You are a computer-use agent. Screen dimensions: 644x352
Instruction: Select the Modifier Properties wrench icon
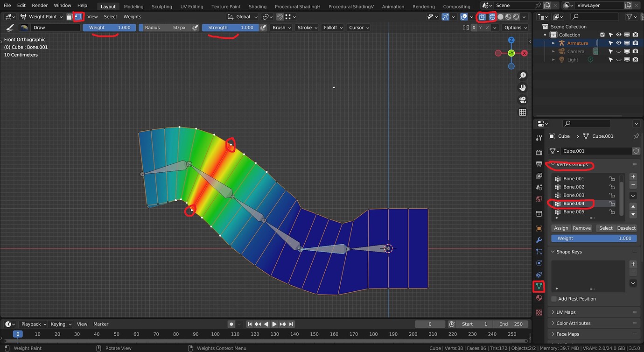point(539,239)
